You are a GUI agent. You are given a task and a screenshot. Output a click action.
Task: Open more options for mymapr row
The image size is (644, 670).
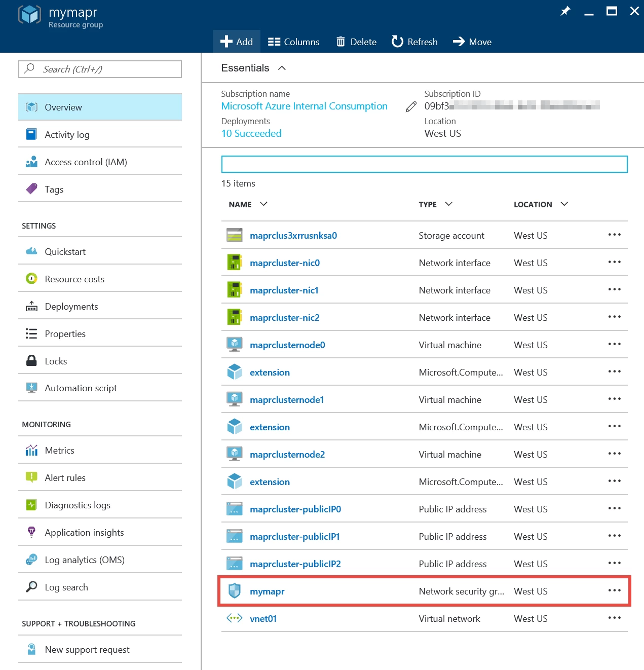[x=614, y=590]
